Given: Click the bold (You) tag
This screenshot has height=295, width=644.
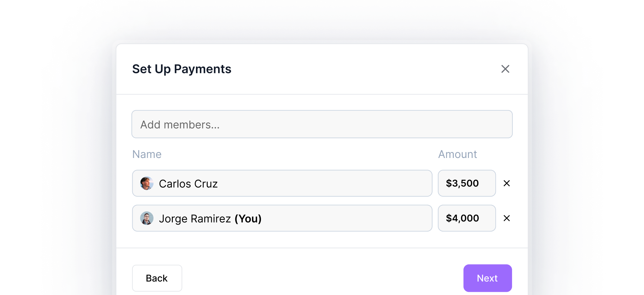Looking at the screenshot, I should coord(248,219).
